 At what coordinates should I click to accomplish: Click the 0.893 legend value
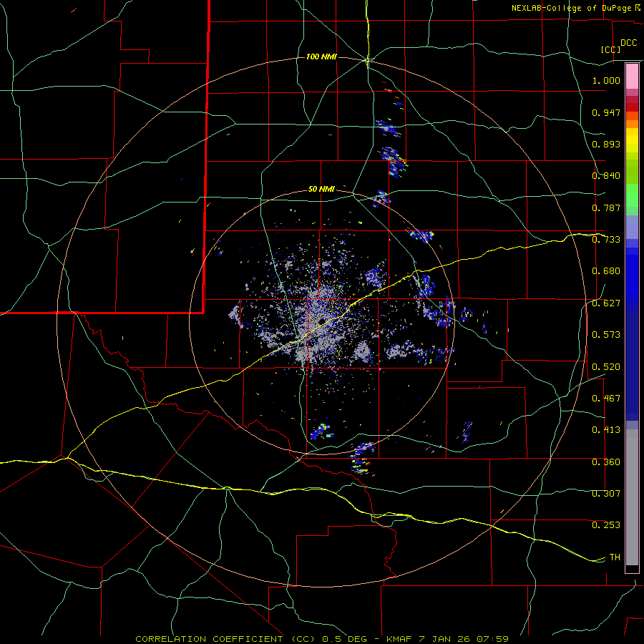pos(606,144)
